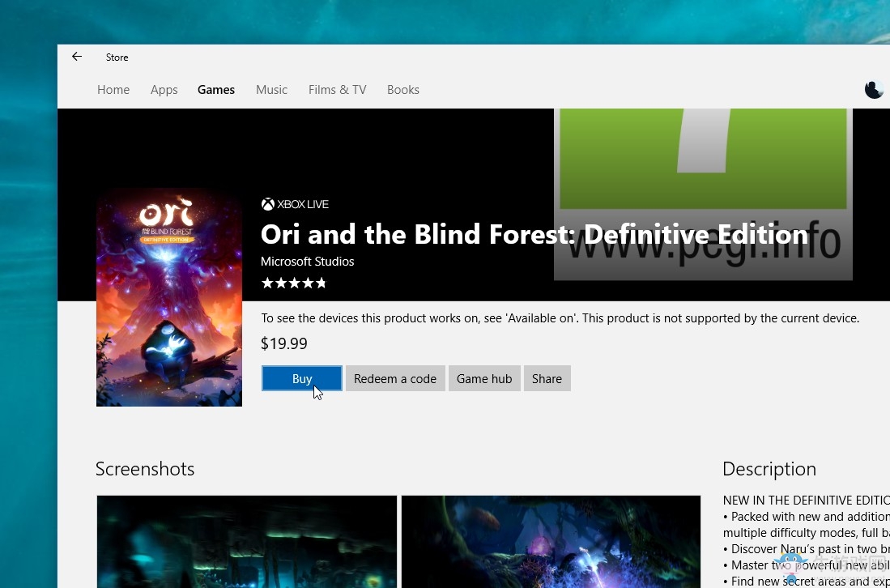The image size is (890, 588).
Task: Open the Home tab in Store
Action: (x=113, y=90)
